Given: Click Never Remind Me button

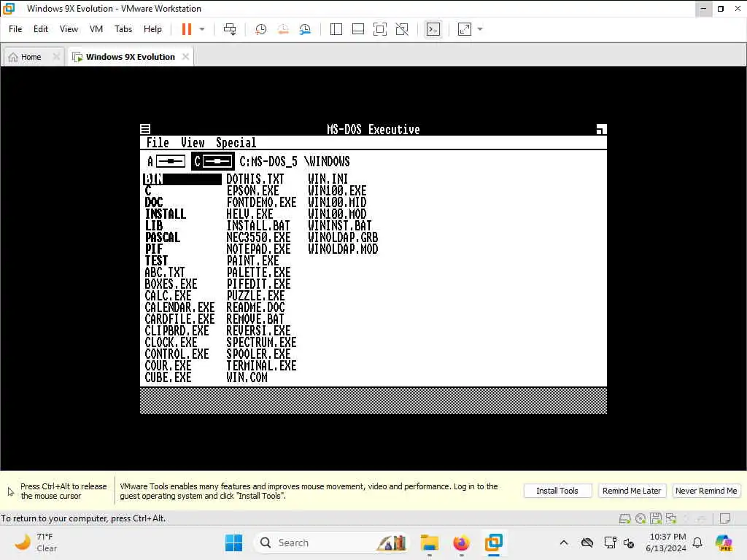Looking at the screenshot, I should 706,491.
